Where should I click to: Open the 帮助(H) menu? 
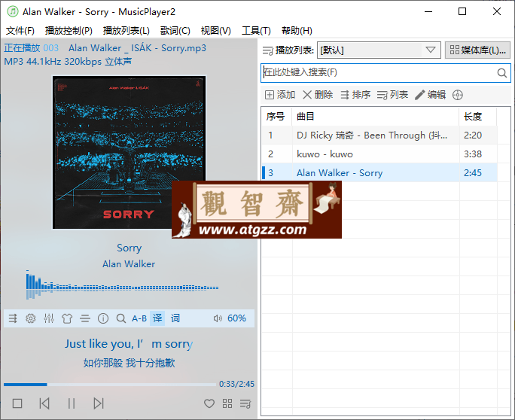[x=297, y=31]
